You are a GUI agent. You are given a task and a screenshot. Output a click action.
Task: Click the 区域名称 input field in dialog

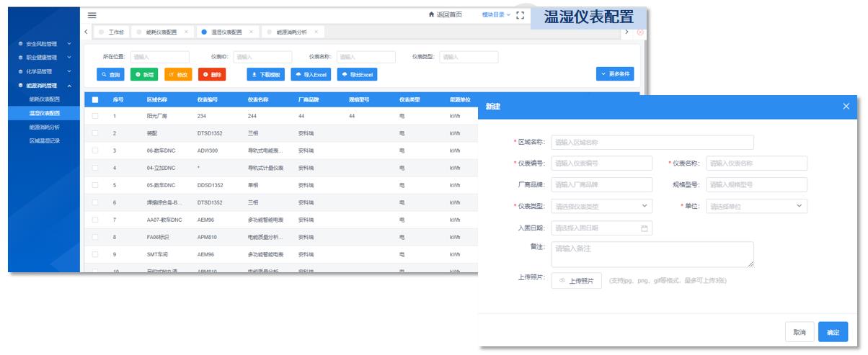click(652, 143)
